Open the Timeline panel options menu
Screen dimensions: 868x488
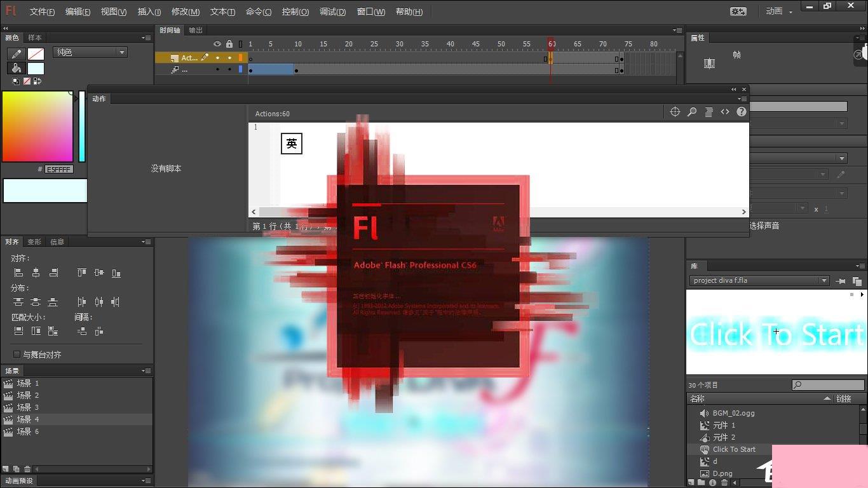(677, 30)
